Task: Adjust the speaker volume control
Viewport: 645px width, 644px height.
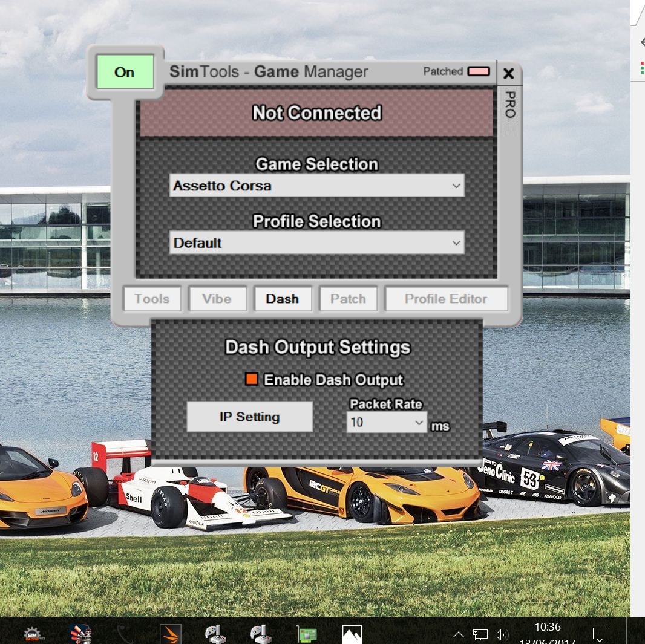Action: (x=502, y=634)
